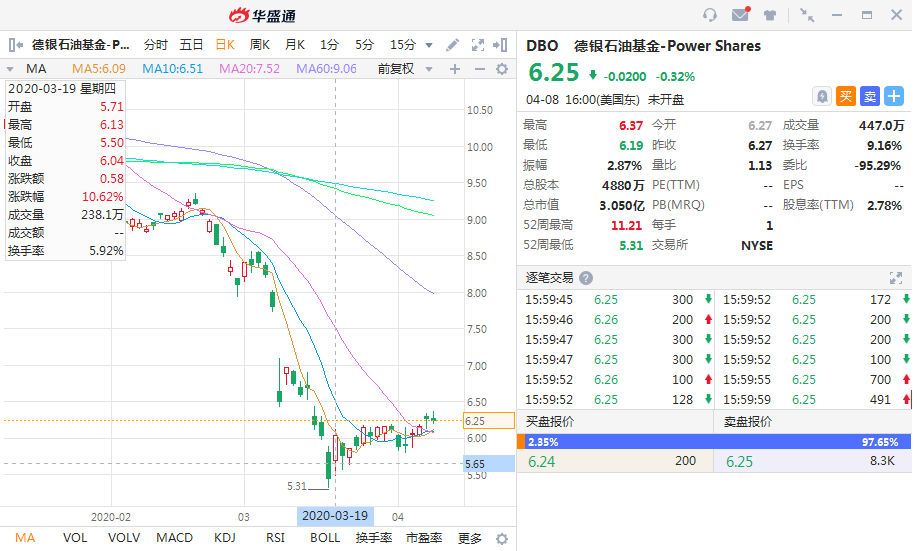Set a price alert bell icon
The width and height of the screenshot is (917, 551).
822,97
